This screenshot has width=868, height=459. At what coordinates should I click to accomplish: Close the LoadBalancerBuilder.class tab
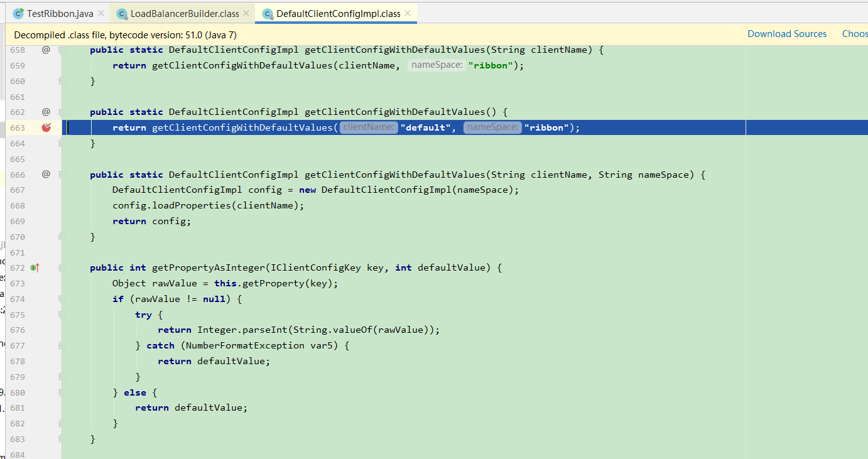tap(246, 13)
